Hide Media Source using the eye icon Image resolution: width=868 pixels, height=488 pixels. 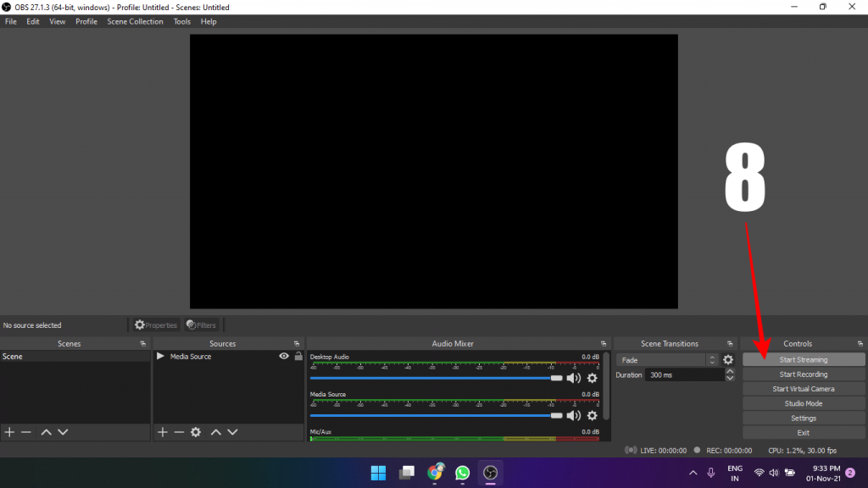(284, 357)
